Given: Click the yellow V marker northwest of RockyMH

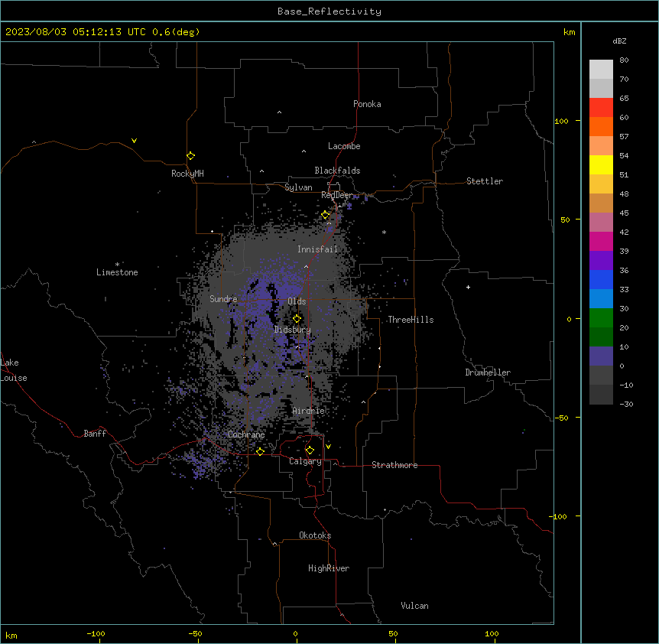Looking at the screenshot, I should [134, 141].
